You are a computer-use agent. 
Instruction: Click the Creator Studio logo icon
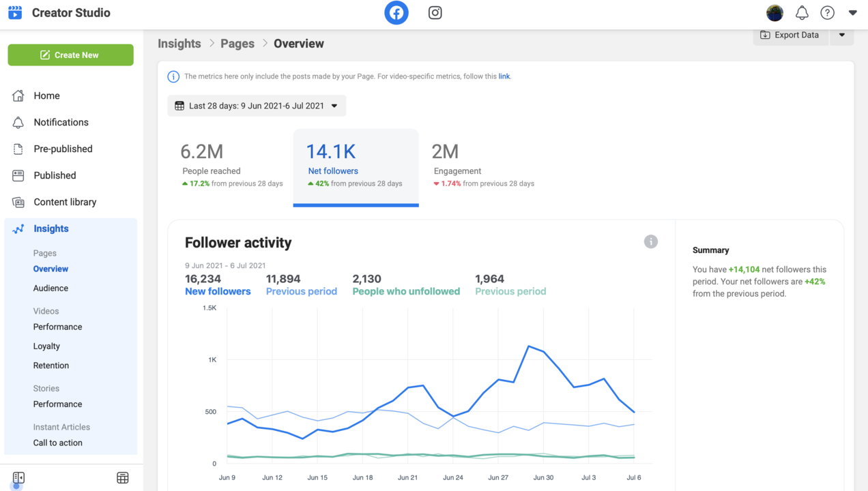click(15, 13)
